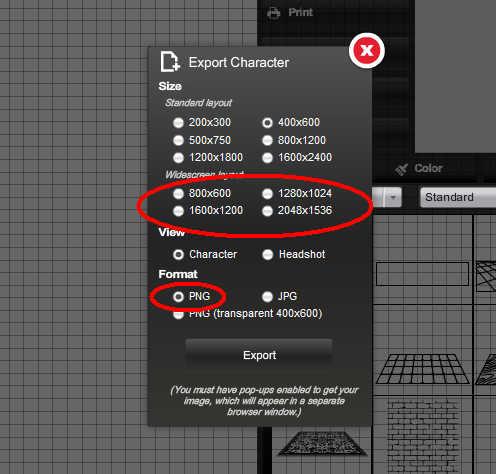This screenshot has height=474, width=496.
Task: Select the textured floor mat thumbnail
Action: [x=322, y=444]
